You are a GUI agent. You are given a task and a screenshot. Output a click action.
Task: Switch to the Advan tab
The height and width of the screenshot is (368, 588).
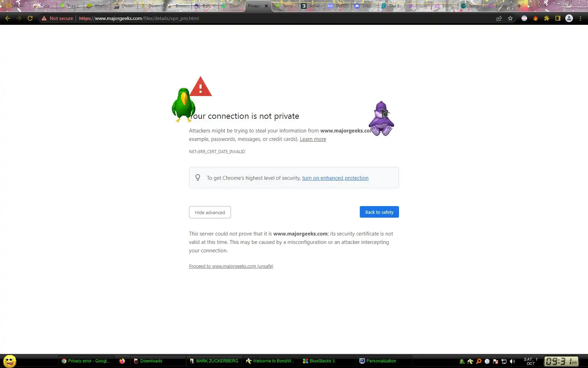(x=311, y=6)
